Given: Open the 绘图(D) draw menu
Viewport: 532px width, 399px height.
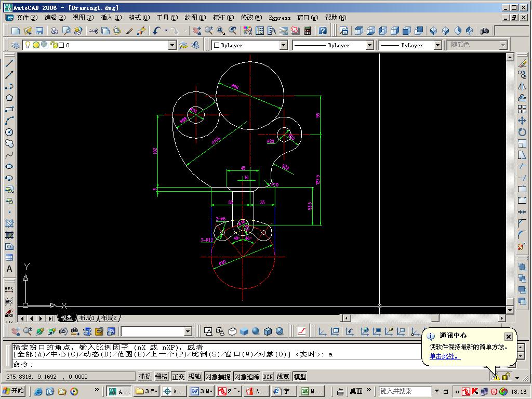Looking at the screenshot, I should click(x=195, y=18).
